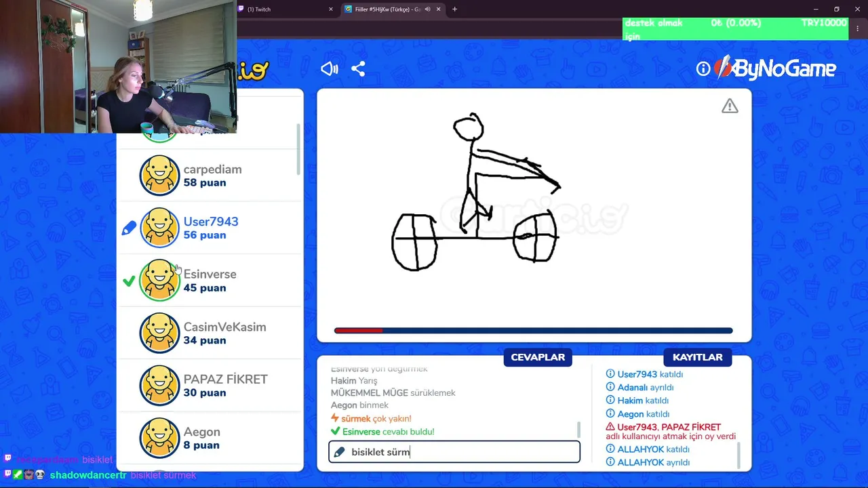
Task: Click 'MÜKEMMEL MÜGE sürüklemek' answer line
Action: coord(393,393)
